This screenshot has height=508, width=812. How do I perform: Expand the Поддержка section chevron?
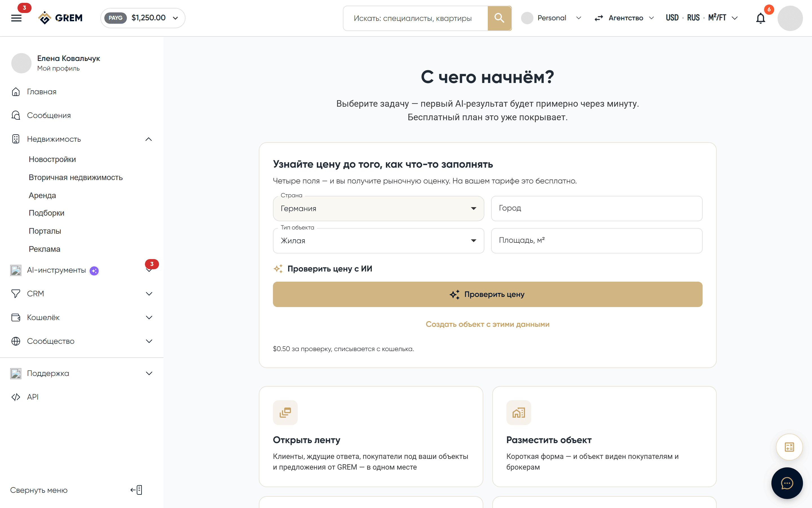[149, 373]
